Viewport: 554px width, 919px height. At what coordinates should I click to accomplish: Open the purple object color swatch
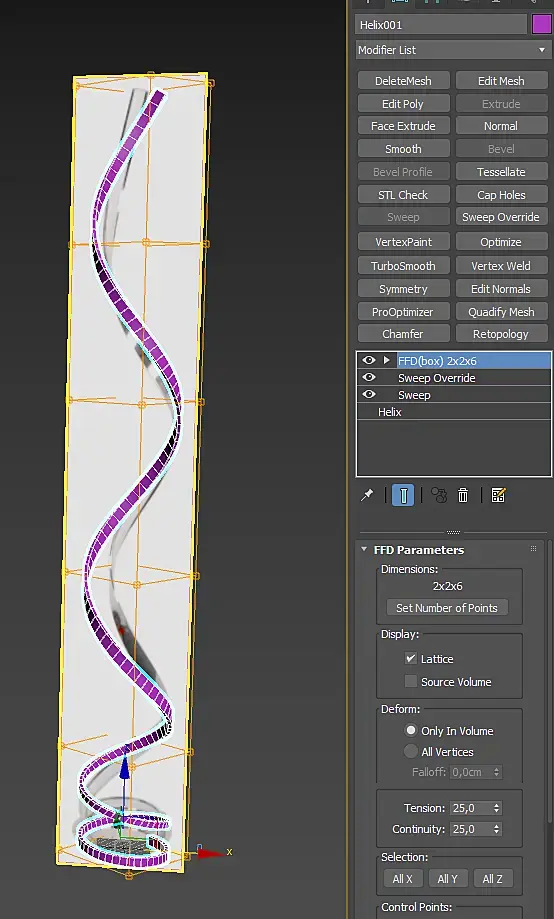[x=541, y=25]
